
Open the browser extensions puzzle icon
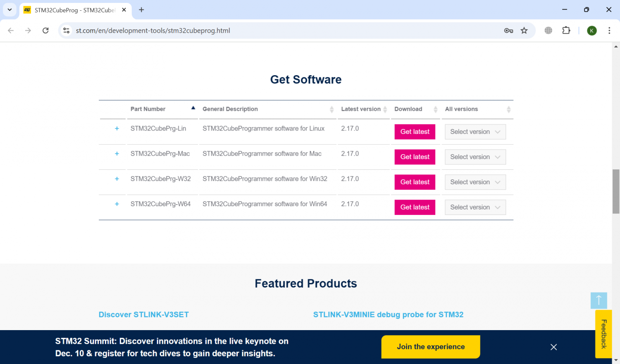pos(566,30)
